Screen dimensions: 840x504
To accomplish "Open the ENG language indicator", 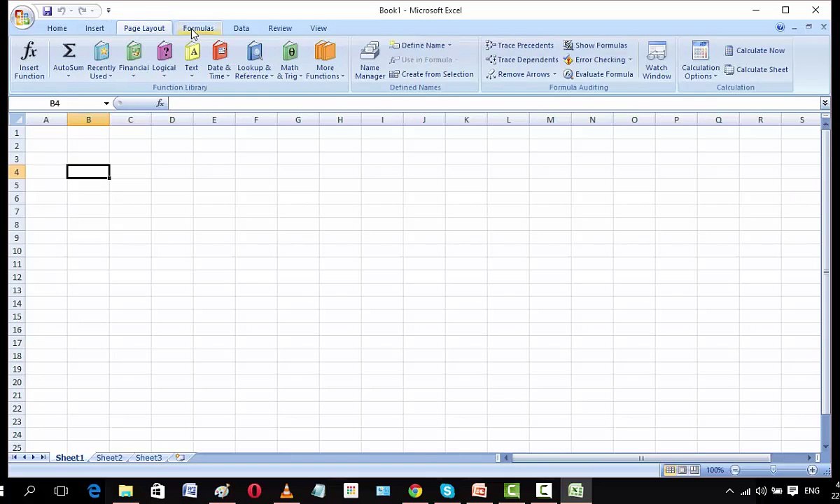I will point(812,491).
